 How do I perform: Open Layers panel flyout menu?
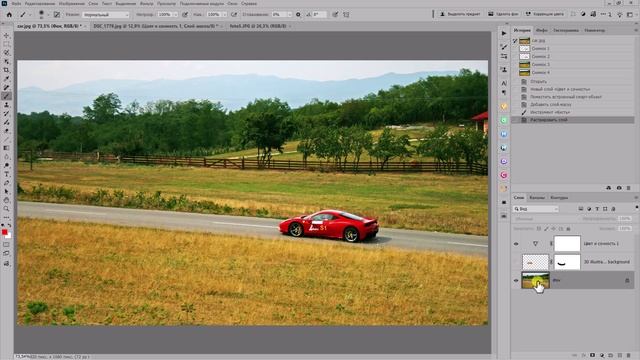coord(636,198)
